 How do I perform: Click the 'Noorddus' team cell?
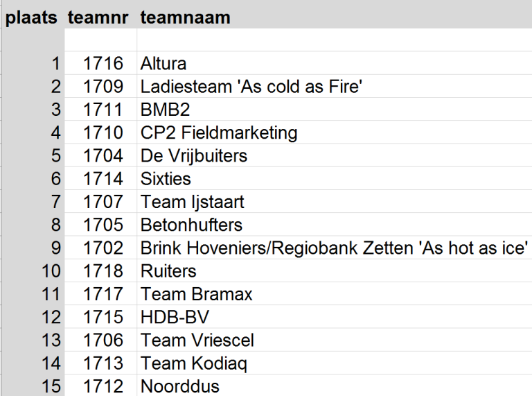pyautogui.click(x=181, y=386)
